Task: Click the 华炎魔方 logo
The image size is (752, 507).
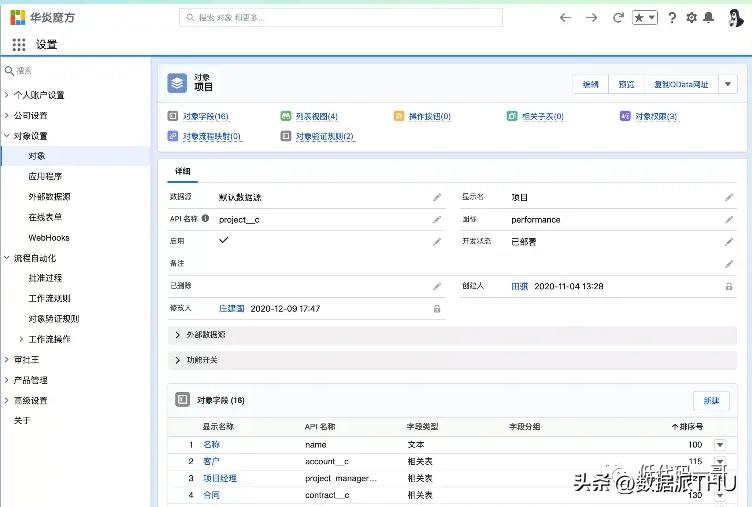Action: [43, 17]
